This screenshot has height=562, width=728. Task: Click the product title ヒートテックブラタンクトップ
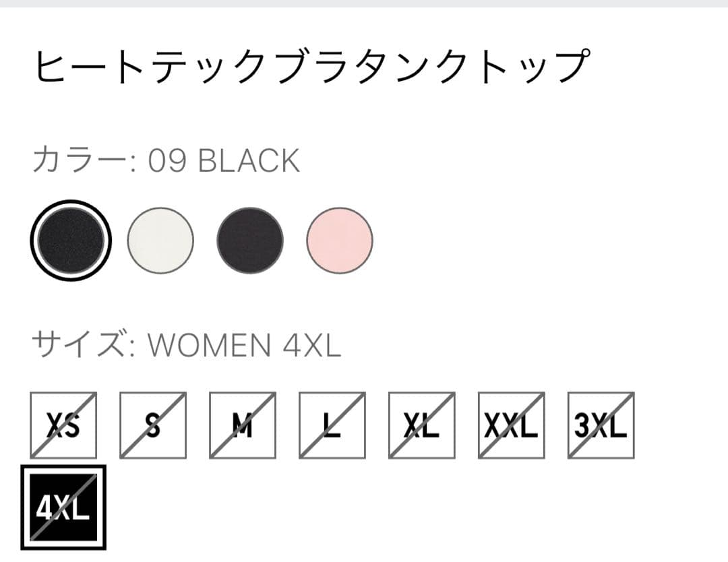[311, 67]
